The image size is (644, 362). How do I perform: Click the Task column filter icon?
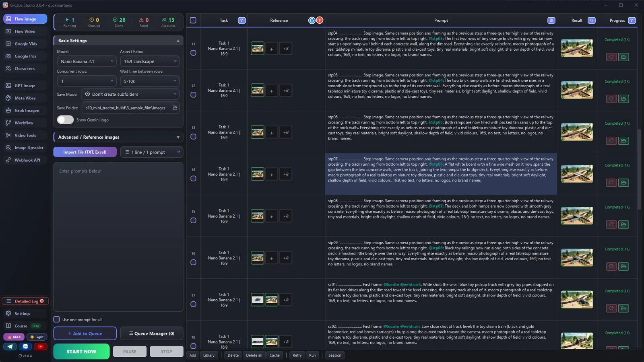coord(242,20)
